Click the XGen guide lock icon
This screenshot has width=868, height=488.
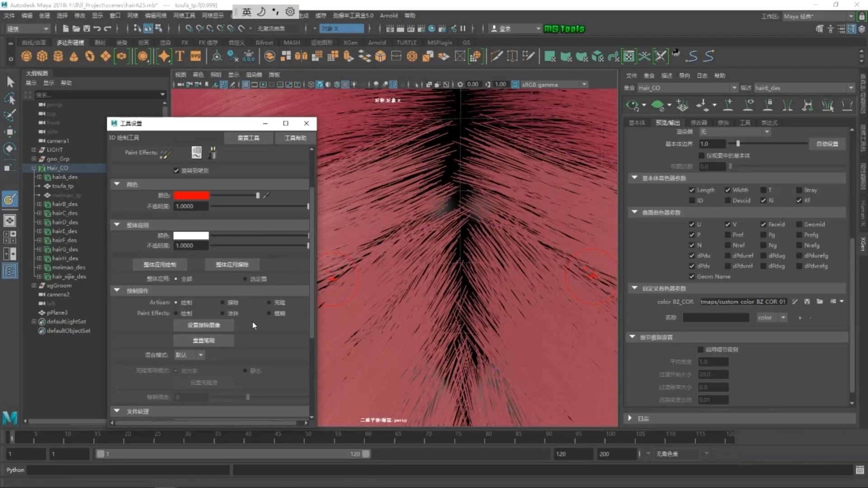768,106
